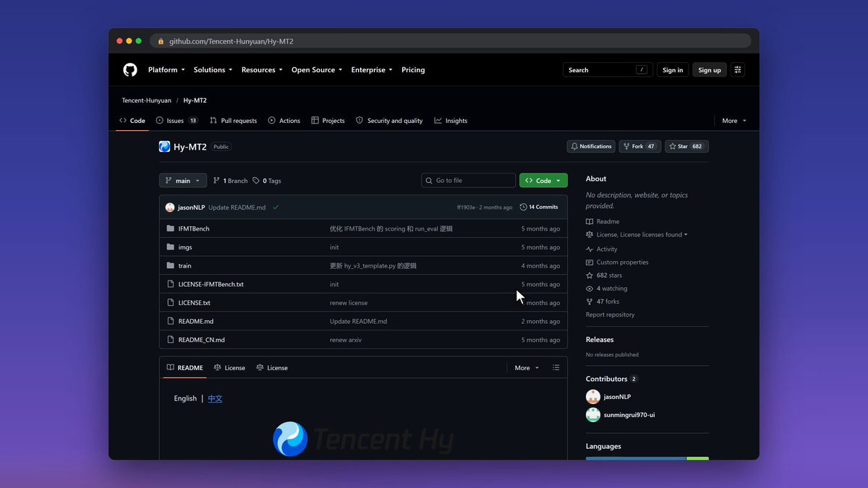
Task: Open the Tencent-Hunyuan organization breadcrumb
Action: (145, 100)
